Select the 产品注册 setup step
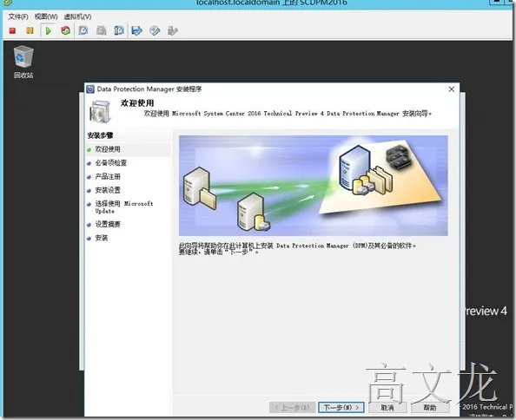Image resolution: width=516 pixels, height=420 pixels. coord(108,176)
